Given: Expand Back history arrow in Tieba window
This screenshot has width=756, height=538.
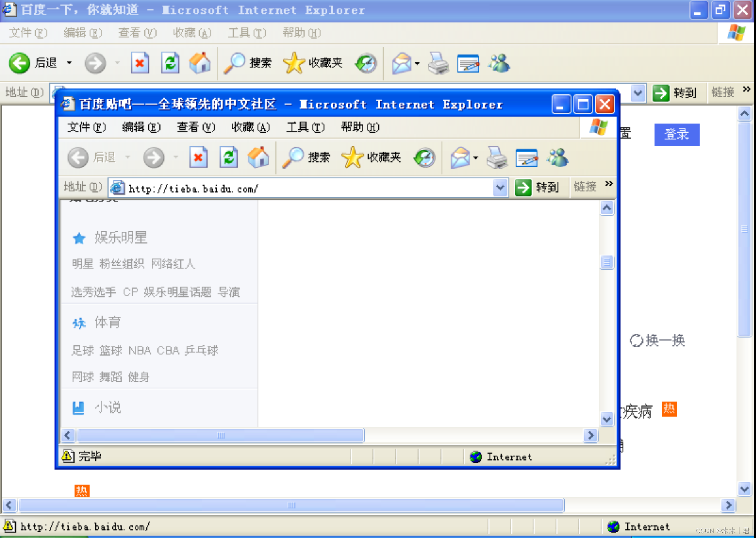Looking at the screenshot, I should coord(128,157).
